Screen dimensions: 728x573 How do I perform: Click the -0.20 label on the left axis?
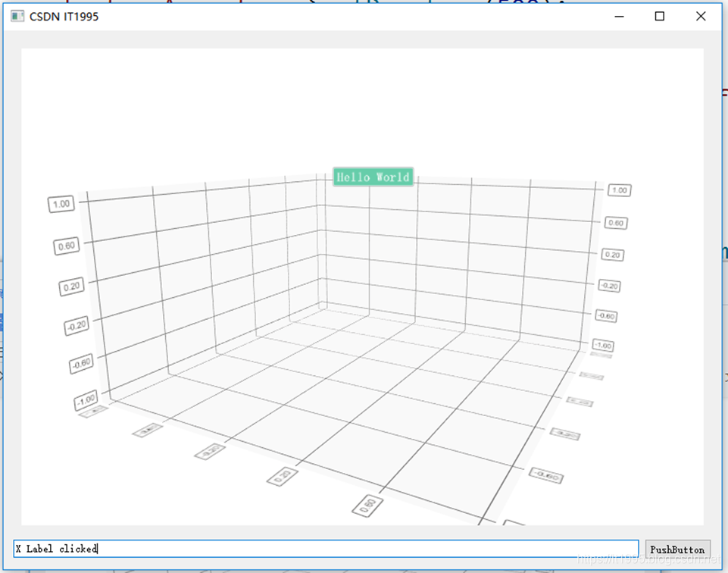[x=76, y=324]
